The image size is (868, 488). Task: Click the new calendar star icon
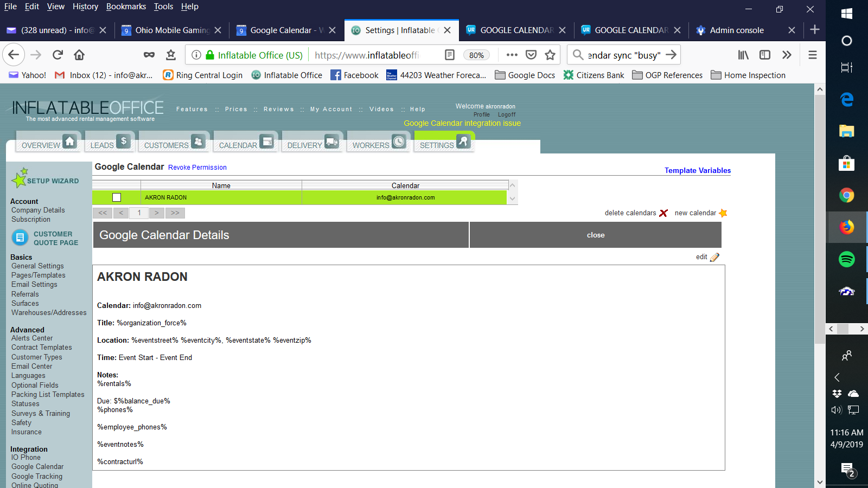(723, 213)
